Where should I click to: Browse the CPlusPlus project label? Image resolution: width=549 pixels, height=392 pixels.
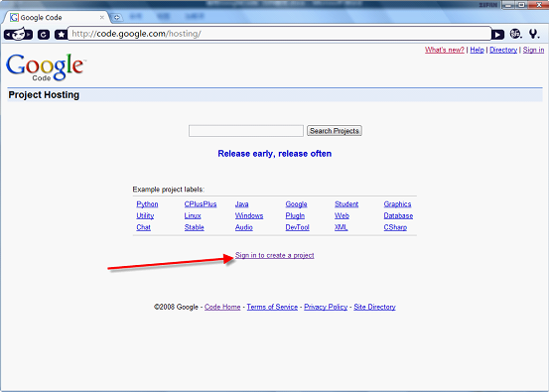pos(201,204)
